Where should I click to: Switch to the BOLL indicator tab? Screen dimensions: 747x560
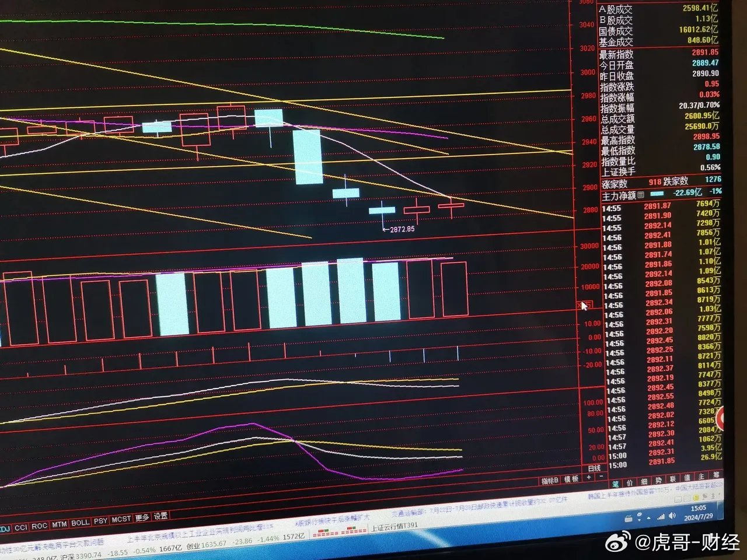click(x=81, y=523)
